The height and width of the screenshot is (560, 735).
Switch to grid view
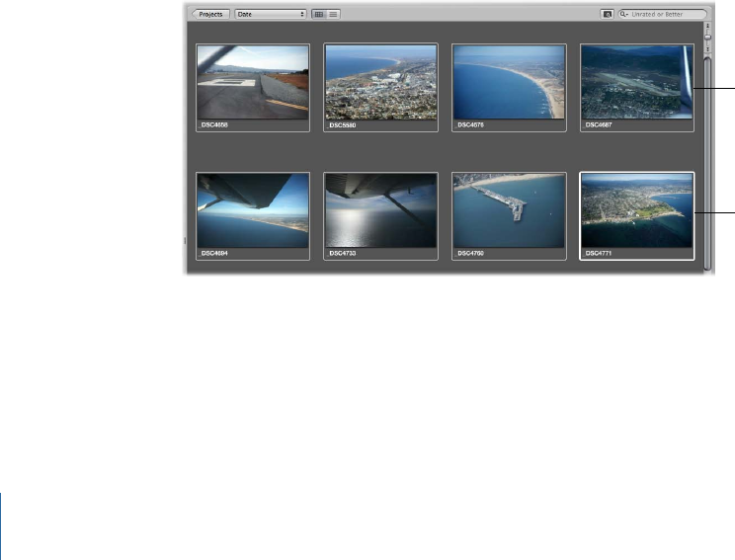pyautogui.click(x=319, y=14)
